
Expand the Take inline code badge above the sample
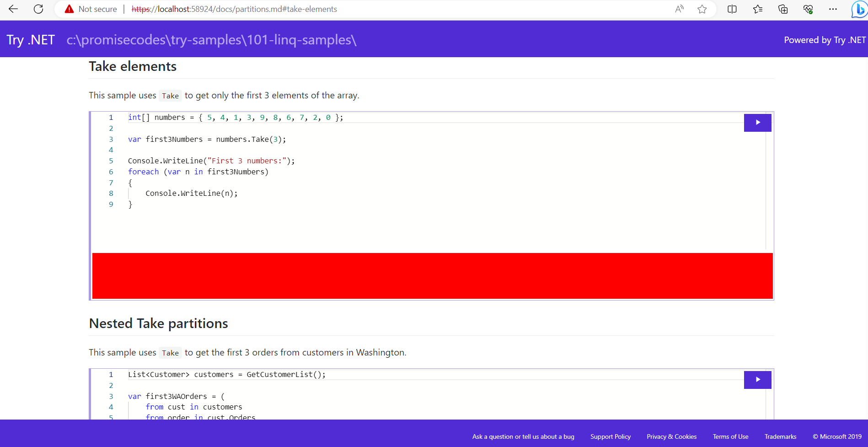tap(170, 96)
